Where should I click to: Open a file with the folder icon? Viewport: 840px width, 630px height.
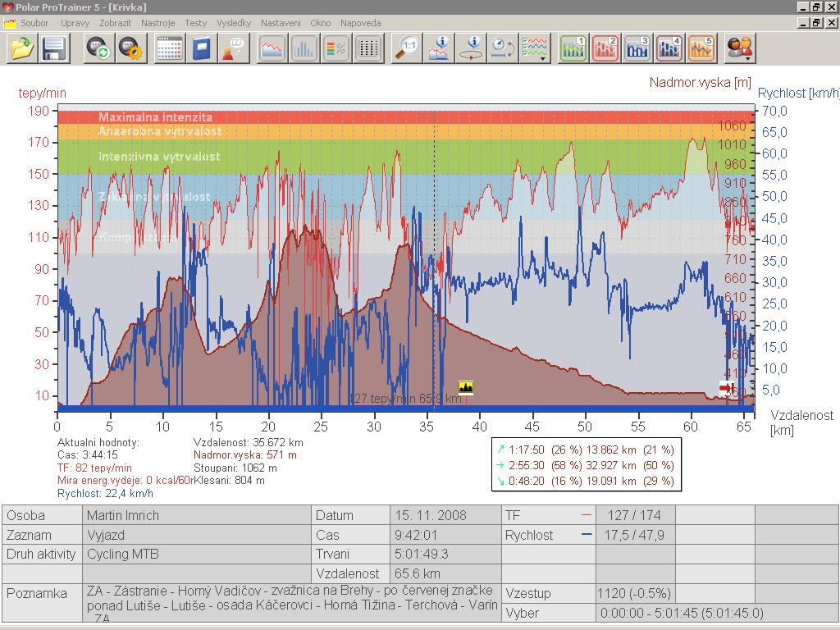pos(22,49)
